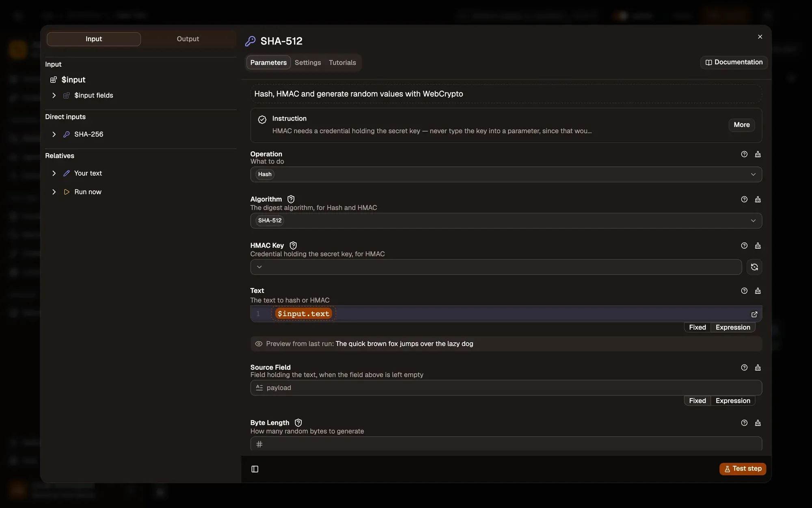Open the Documentation link

[734, 62]
